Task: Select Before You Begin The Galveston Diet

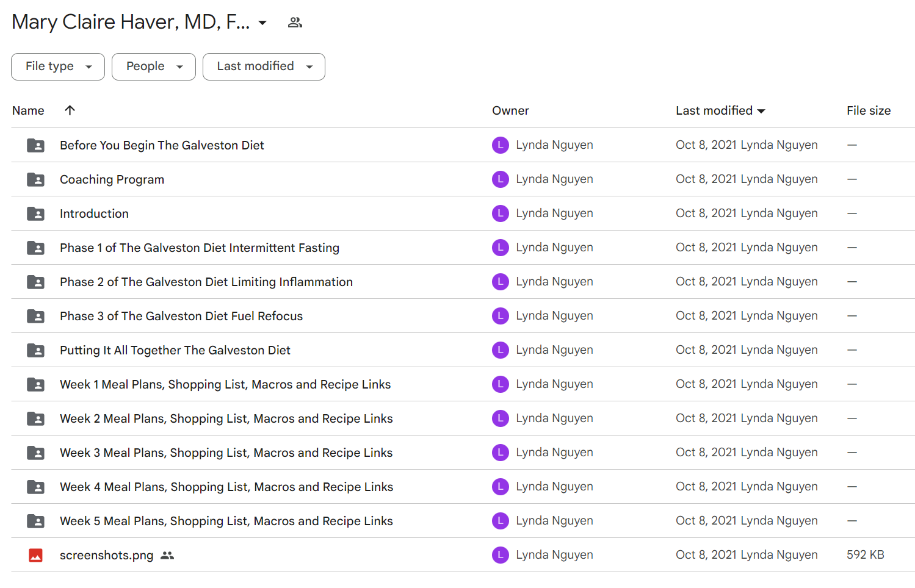Action: (162, 145)
